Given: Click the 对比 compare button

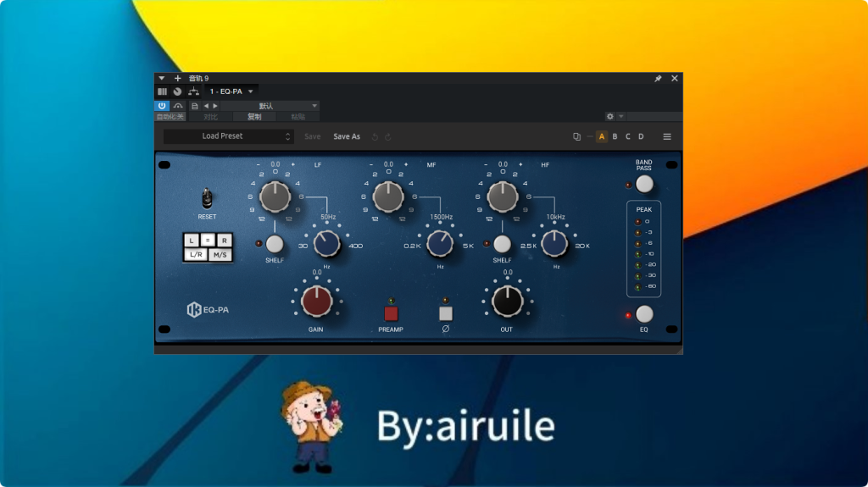Looking at the screenshot, I should click(210, 117).
